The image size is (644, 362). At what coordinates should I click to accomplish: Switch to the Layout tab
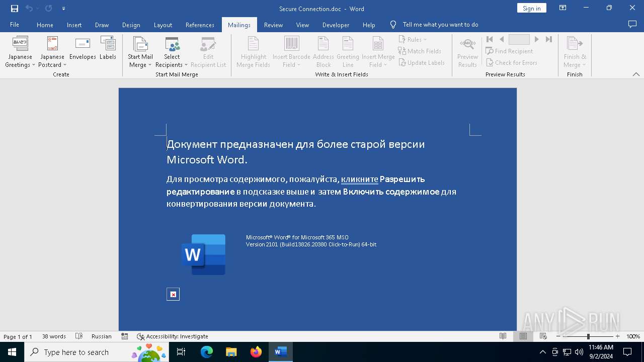coord(163,25)
